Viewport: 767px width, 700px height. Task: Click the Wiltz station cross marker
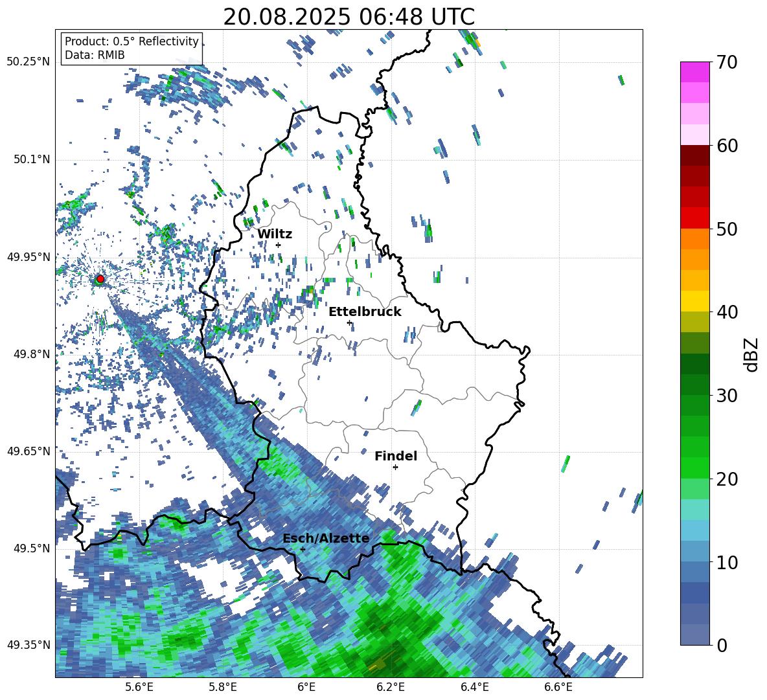pyautogui.click(x=279, y=245)
